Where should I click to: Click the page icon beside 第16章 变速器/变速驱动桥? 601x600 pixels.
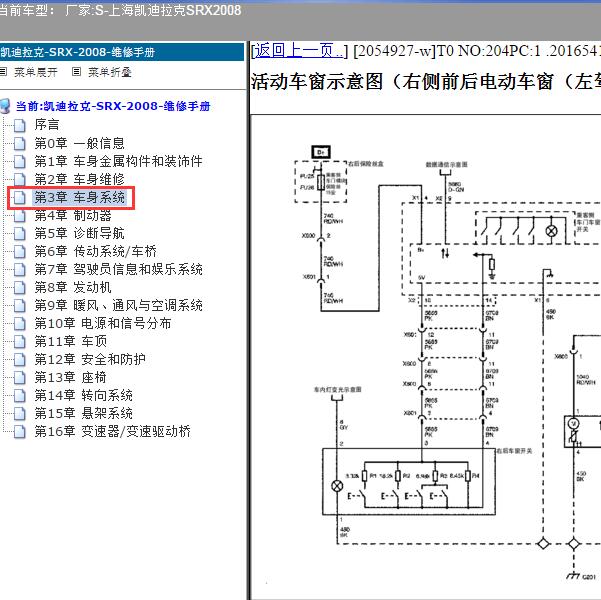(20, 432)
